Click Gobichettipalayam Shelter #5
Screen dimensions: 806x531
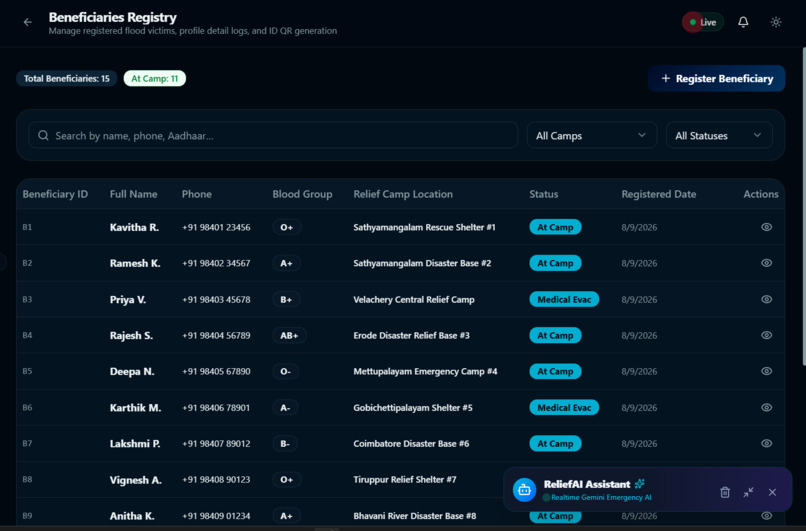(413, 407)
